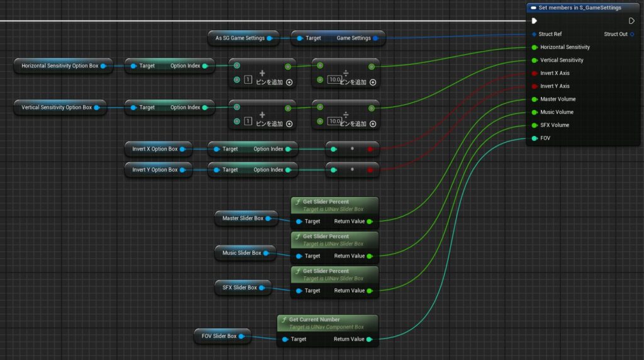Click the white exec input pin on Set members node

point(534,21)
